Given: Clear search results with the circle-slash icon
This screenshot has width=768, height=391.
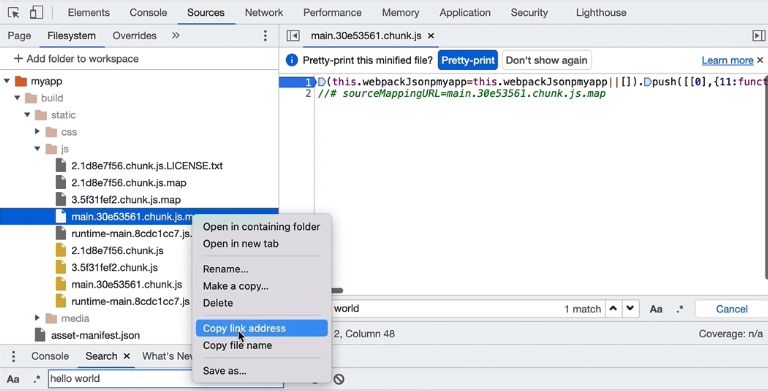Looking at the screenshot, I should [339, 379].
